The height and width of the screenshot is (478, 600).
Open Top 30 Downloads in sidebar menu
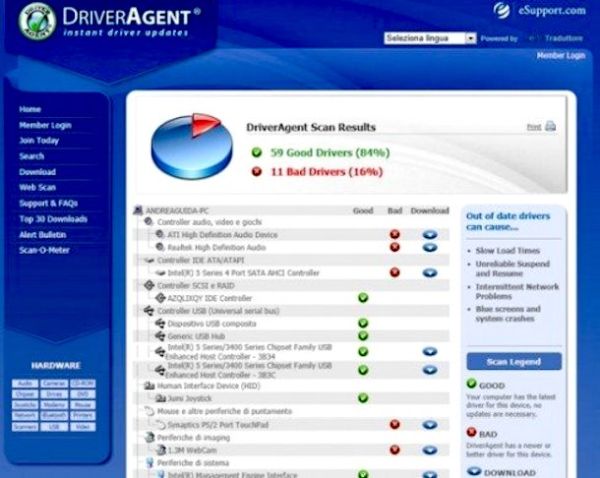coord(53,219)
